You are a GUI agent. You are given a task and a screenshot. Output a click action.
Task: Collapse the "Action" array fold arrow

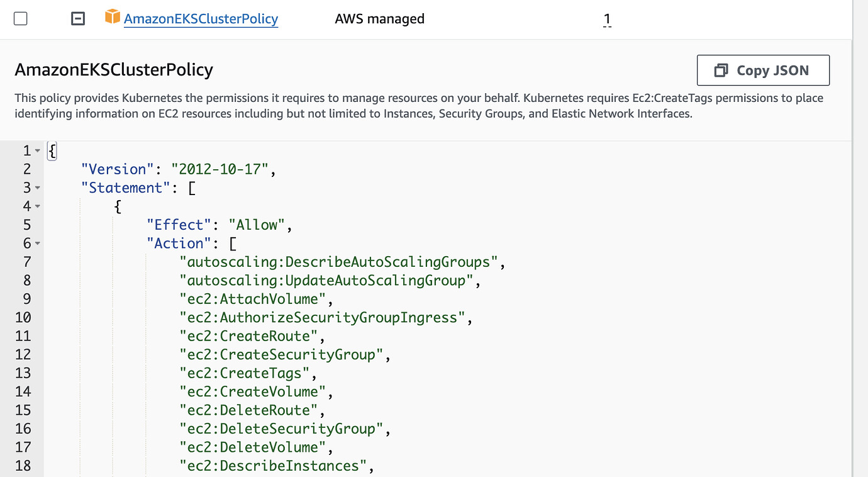coord(38,244)
